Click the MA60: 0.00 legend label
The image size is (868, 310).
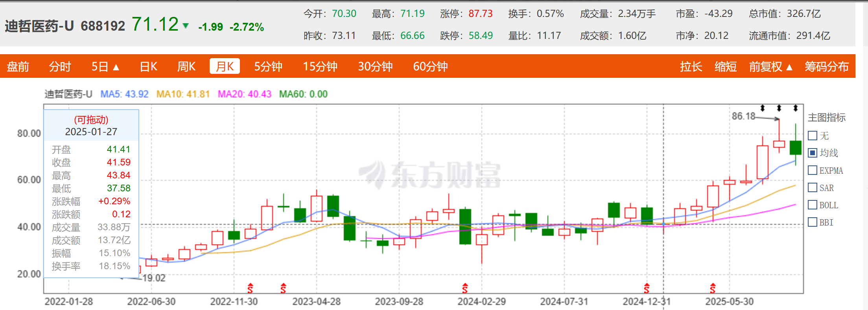coord(303,94)
